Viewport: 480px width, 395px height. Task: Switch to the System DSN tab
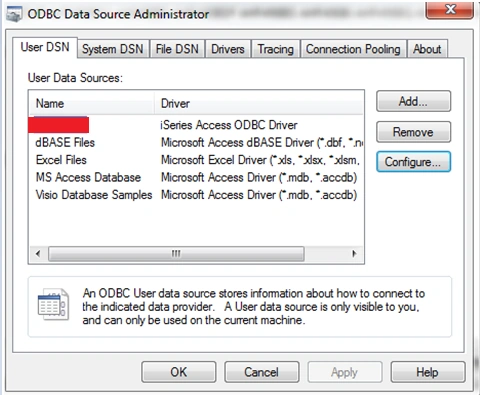tap(113, 49)
